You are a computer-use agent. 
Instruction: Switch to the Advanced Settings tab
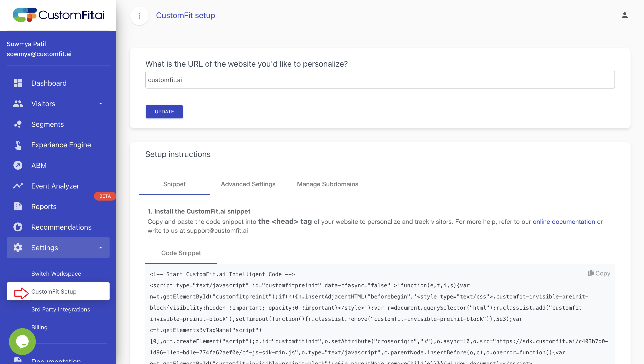(x=248, y=184)
